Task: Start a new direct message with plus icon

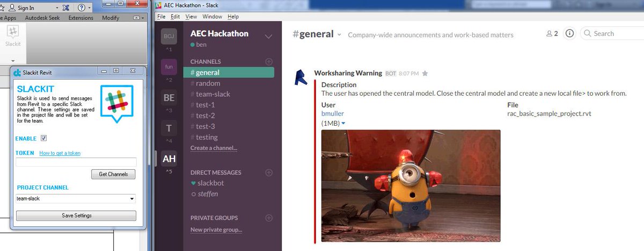Action: [x=269, y=173]
